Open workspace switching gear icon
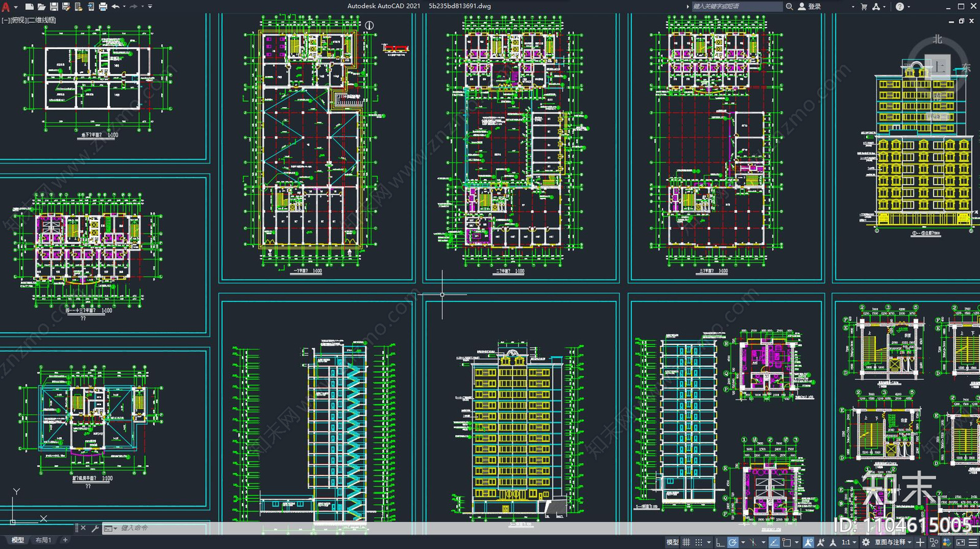Screen dimensions: 980x549 click(865, 542)
